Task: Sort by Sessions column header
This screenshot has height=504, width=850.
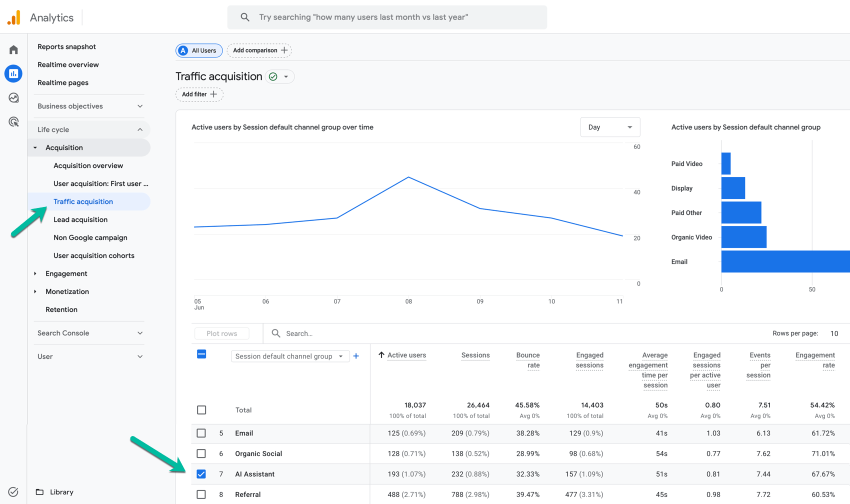Action: click(475, 355)
